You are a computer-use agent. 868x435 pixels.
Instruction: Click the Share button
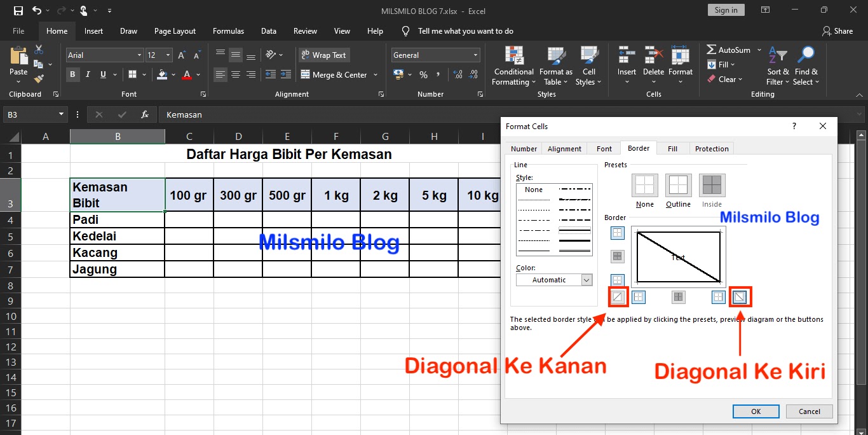tap(837, 31)
